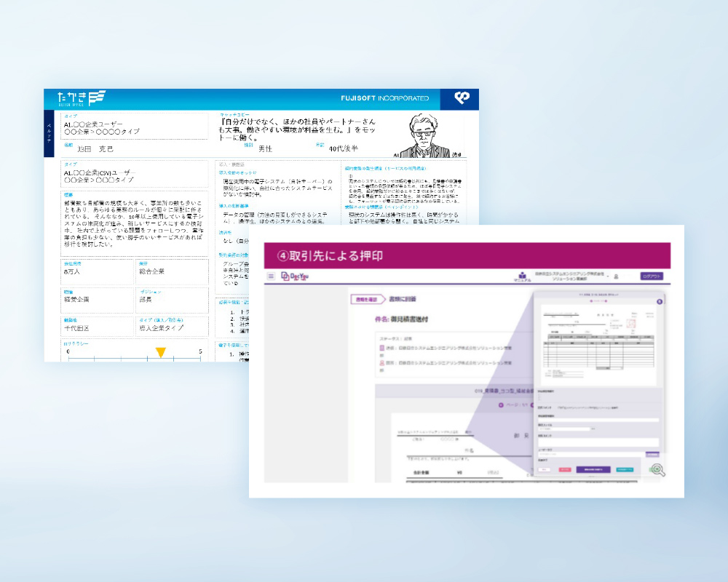This screenshot has height=582, width=728.
Task: Click the 千代田区 work location cell
Action: click(x=97, y=326)
